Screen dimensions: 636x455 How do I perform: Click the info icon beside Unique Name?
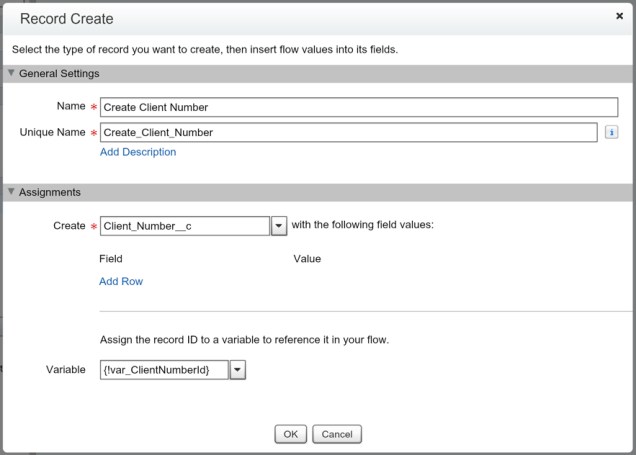pos(611,132)
